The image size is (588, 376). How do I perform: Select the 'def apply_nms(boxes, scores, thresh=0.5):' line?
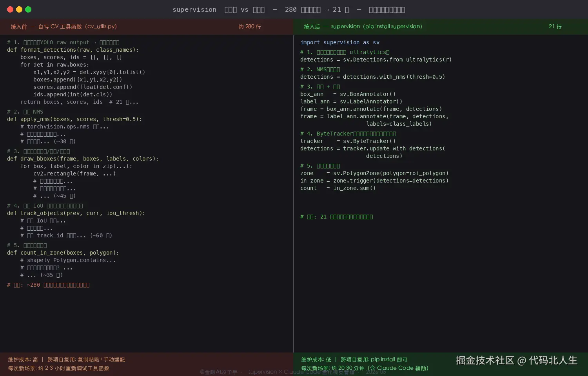pyautogui.click(x=74, y=119)
